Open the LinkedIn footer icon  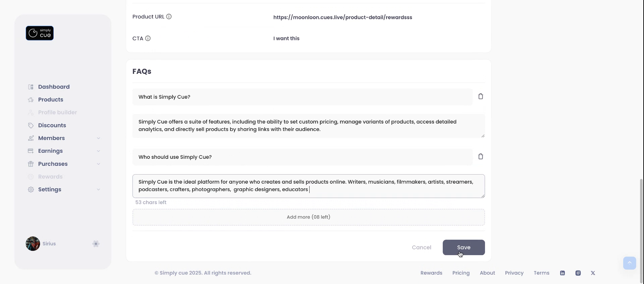pos(562,273)
